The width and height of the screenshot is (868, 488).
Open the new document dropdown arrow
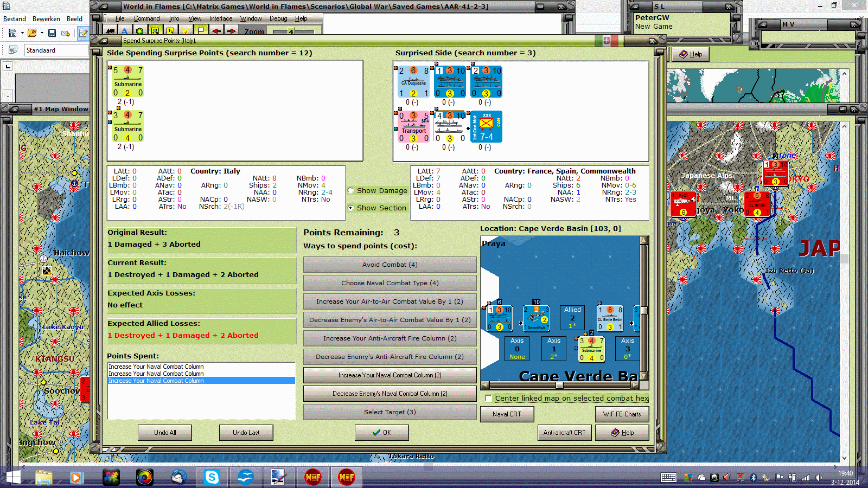22,33
